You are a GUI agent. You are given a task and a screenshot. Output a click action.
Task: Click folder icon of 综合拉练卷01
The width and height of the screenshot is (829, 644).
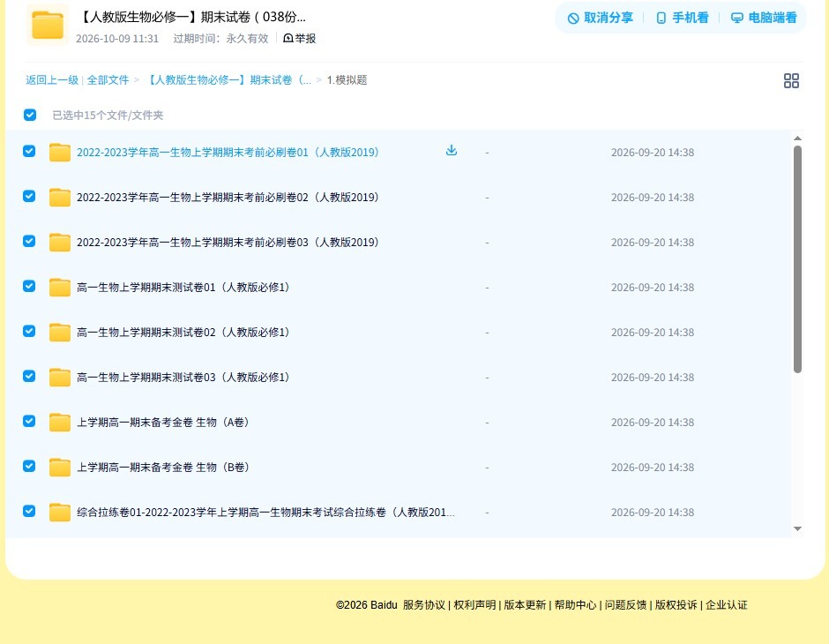60,512
